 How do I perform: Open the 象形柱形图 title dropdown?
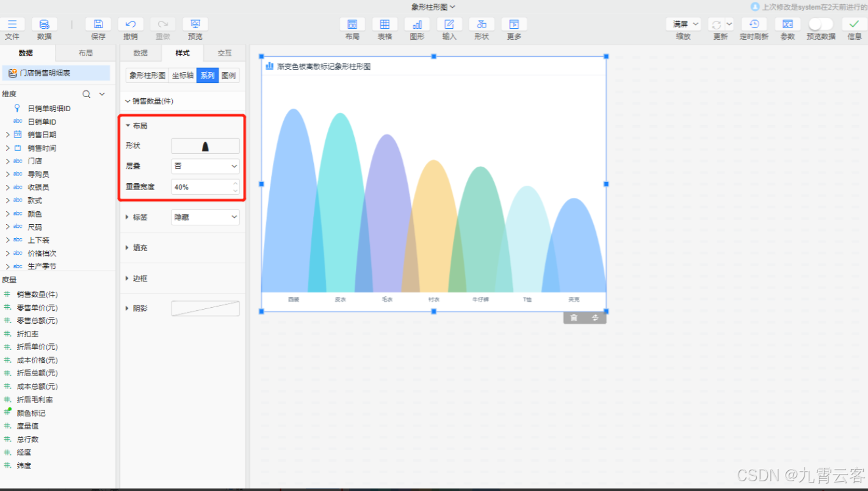click(433, 7)
